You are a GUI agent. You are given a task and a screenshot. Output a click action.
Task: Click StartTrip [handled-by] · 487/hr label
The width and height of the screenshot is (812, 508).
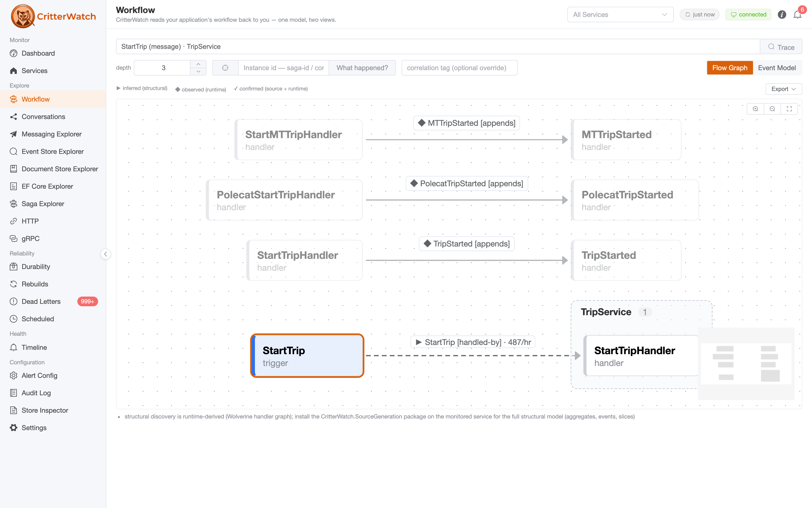point(473,342)
